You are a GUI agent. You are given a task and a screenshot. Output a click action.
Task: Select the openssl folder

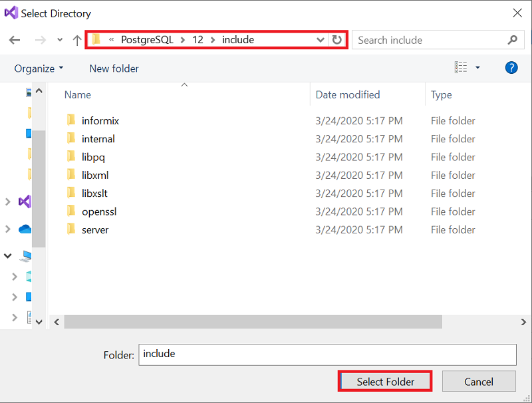tap(98, 211)
